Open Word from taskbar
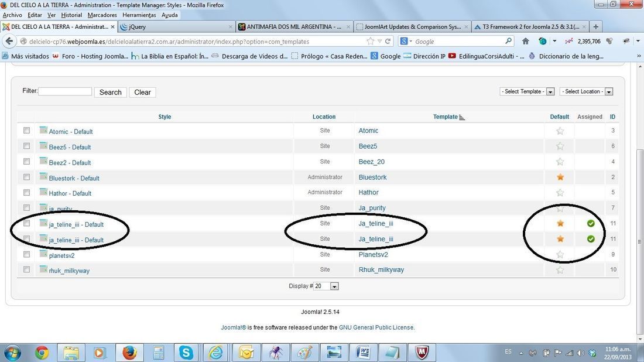Image resolution: width=644 pixels, height=362 pixels. pos(363,353)
